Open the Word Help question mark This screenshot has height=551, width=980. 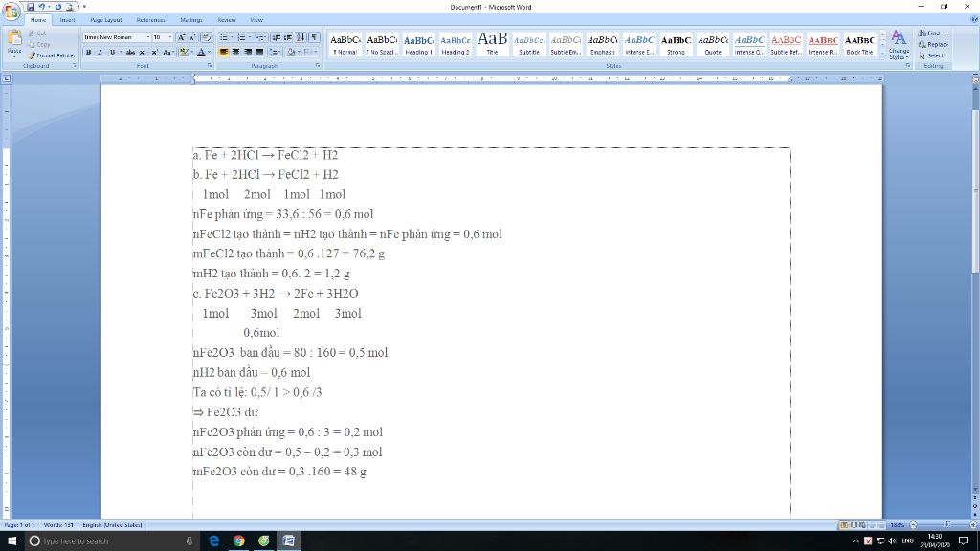click(x=973, y=19)
